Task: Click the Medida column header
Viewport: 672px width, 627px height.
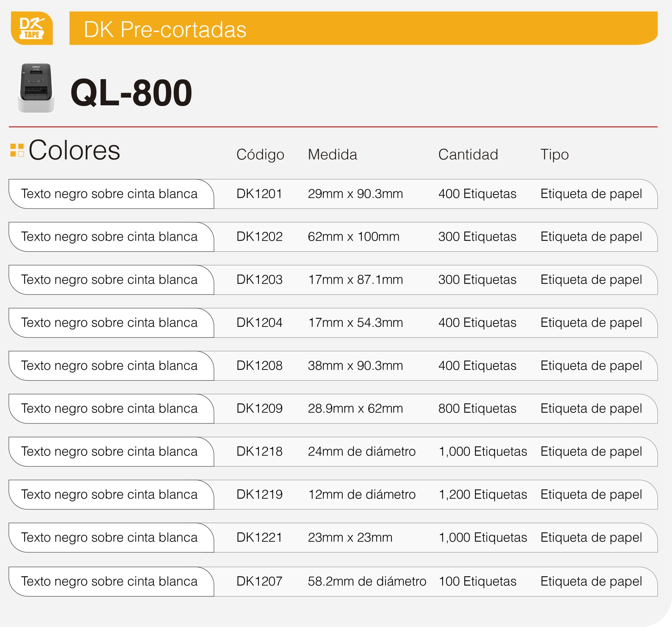Action: click(x=332, y=155)
